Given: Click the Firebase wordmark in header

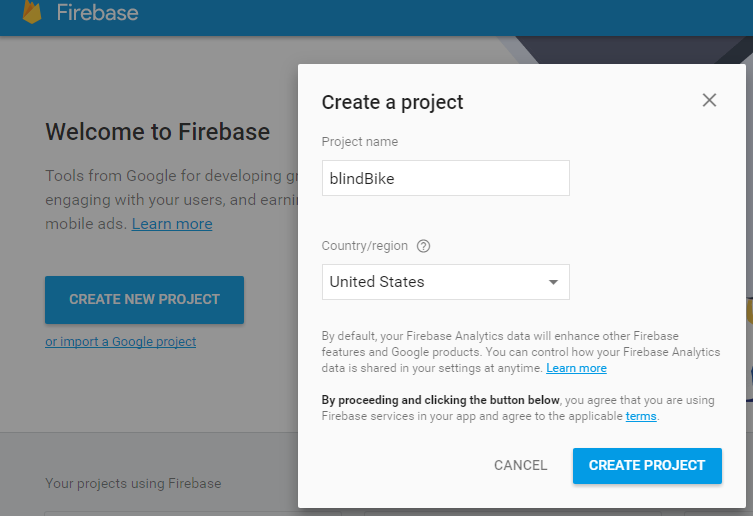Looking at the screenshot, I should point(97,14).
